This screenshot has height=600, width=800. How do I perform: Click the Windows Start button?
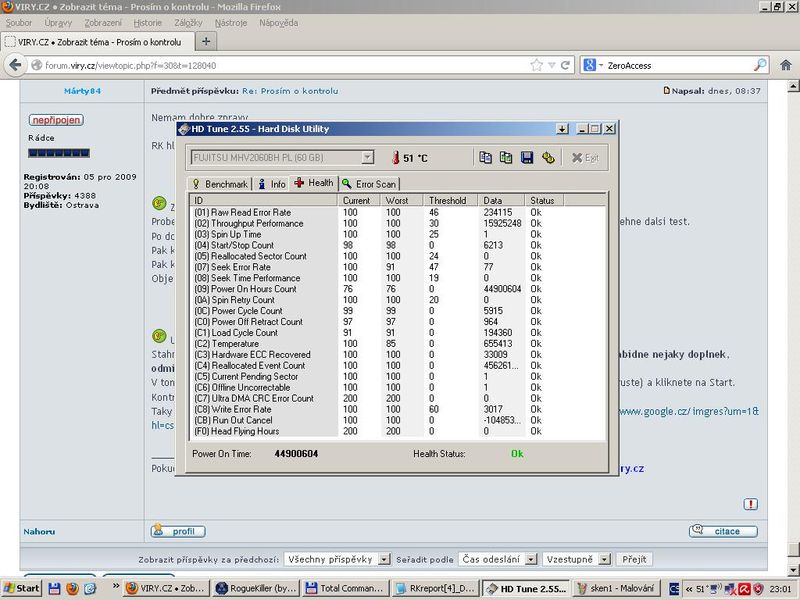pos(21,588)
